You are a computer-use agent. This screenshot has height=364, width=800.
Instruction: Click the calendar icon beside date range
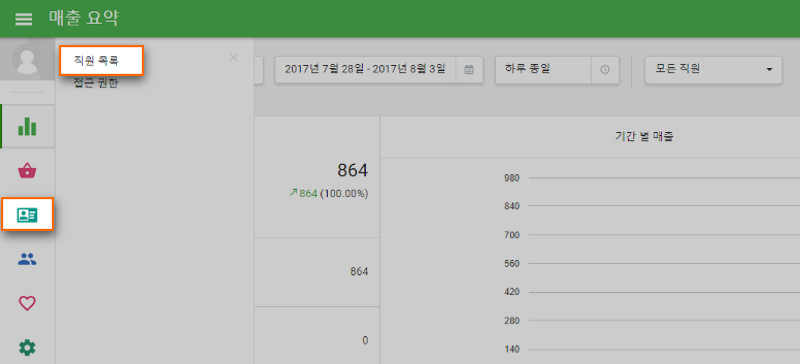tap(469, 69)
